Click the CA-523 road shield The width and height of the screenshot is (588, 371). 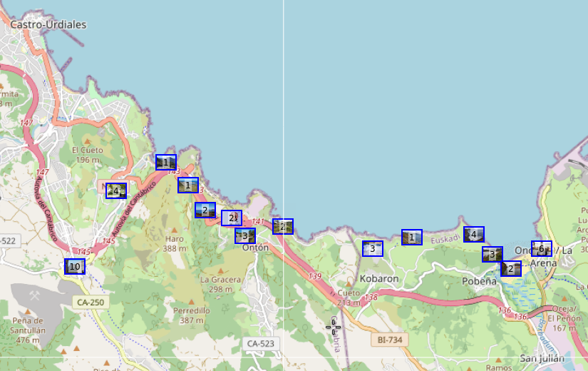[x=260, y=344]
